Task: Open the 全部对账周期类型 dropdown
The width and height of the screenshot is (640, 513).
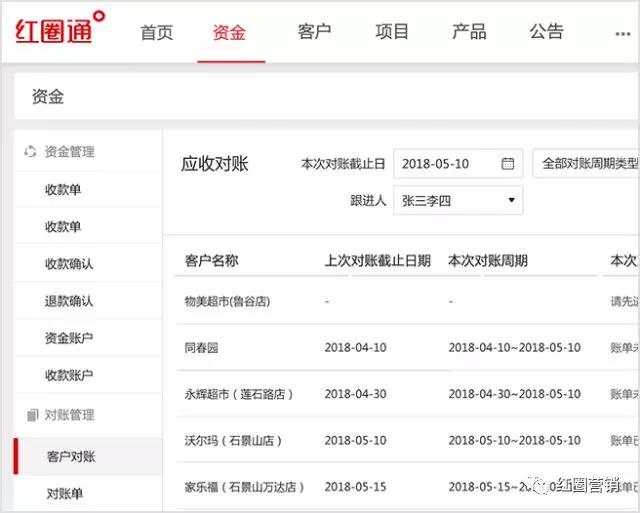Action: 586,164
